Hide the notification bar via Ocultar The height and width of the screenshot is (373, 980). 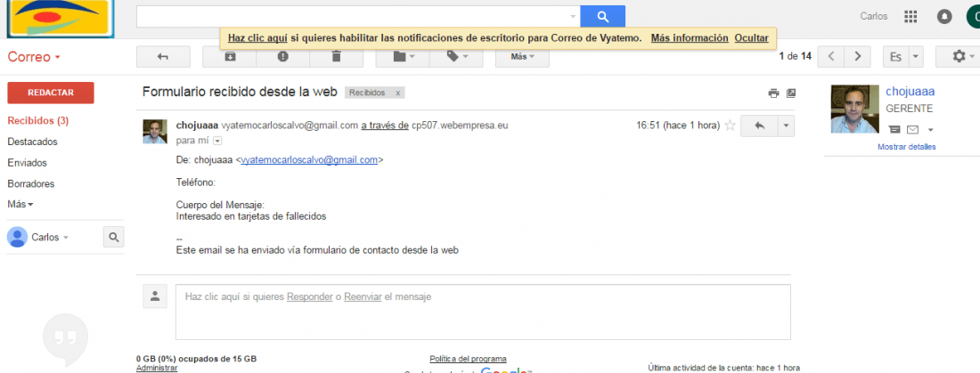pos(751,37)
